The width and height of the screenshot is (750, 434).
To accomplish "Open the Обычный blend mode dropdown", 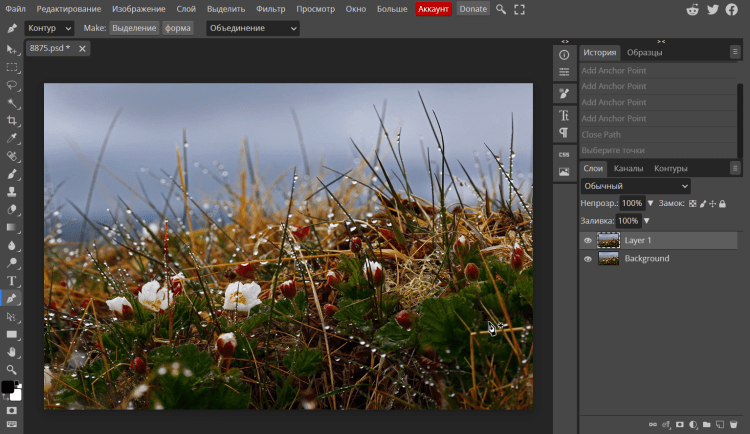I will [x=636, y=186].
